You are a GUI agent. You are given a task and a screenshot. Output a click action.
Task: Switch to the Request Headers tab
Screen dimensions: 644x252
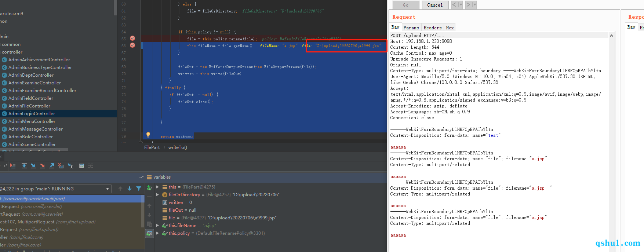pos(433,28)
